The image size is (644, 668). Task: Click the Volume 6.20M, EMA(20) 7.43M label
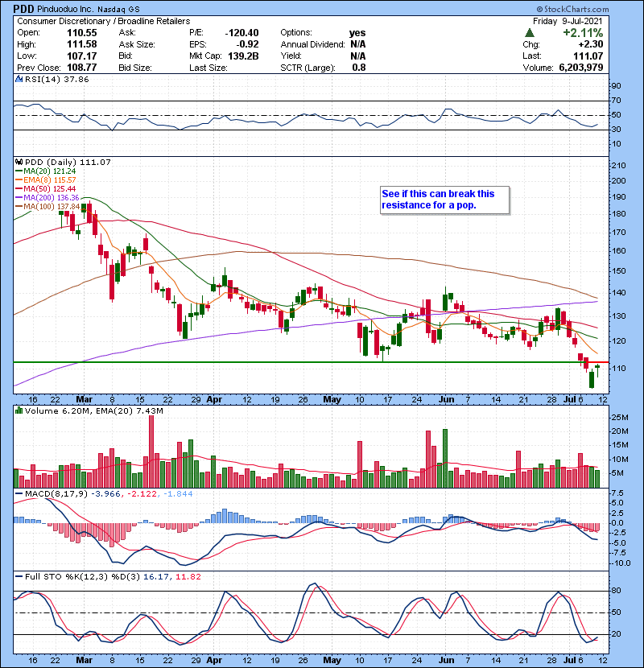point(93,410)
